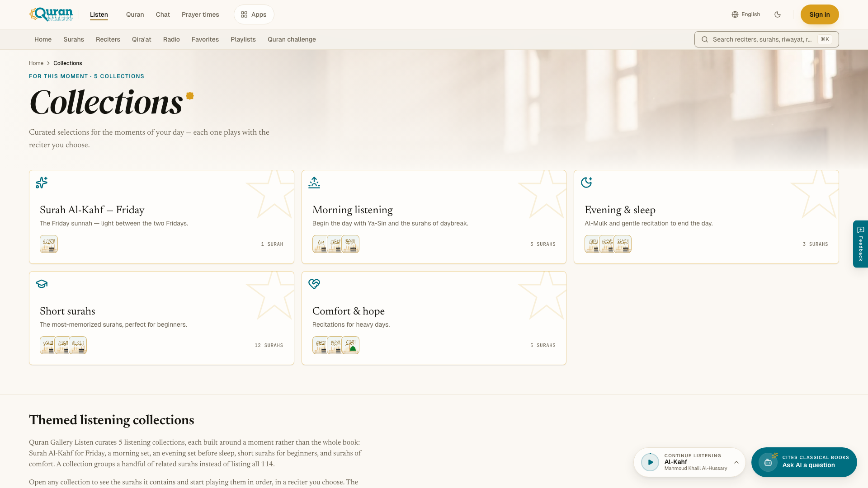868x488 pixels.
Task: Play Al-Kahf in the continue listening bar
Action: (x=650, y=462)
